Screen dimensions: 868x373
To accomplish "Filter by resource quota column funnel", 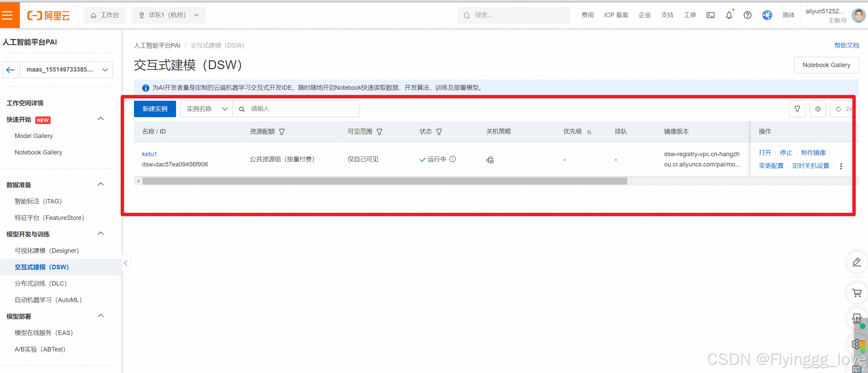I will pos(282,132).
